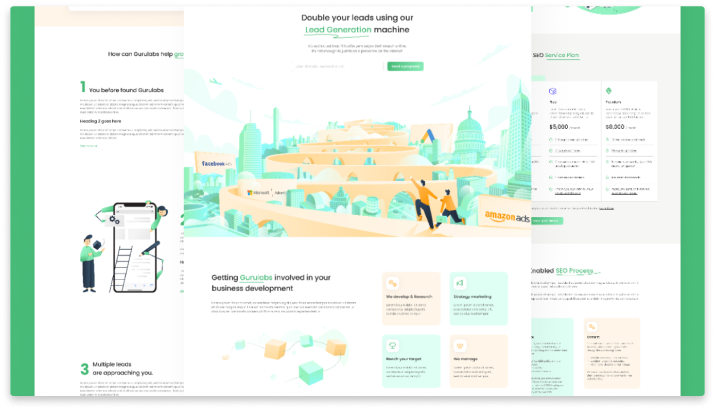Click the Microsoft Advertising logo
The image size is (715, 410).
pos(262,190)
